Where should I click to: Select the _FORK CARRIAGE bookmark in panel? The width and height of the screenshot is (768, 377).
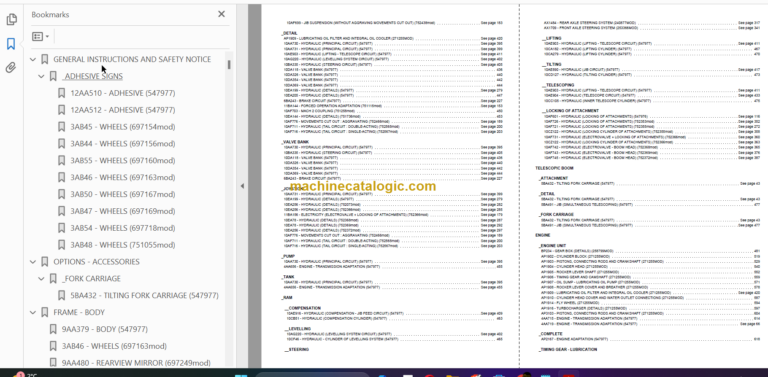pos(91,279)
